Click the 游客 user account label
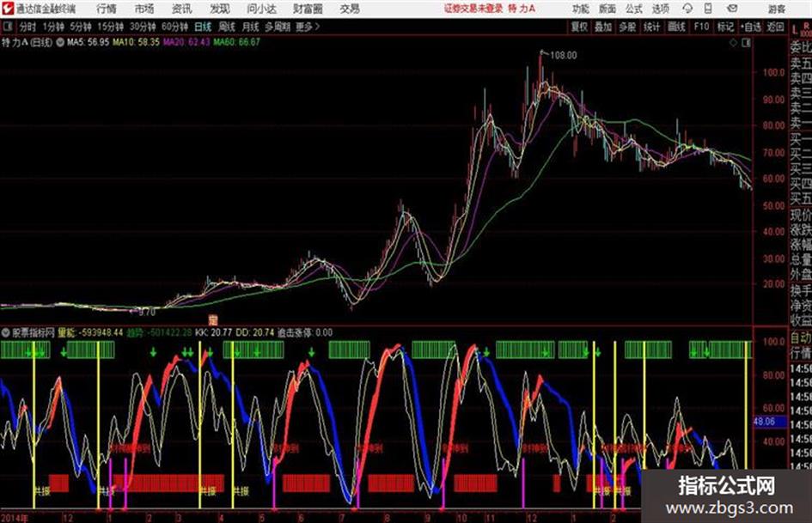812x523 pixels. [x=776, y=9]
